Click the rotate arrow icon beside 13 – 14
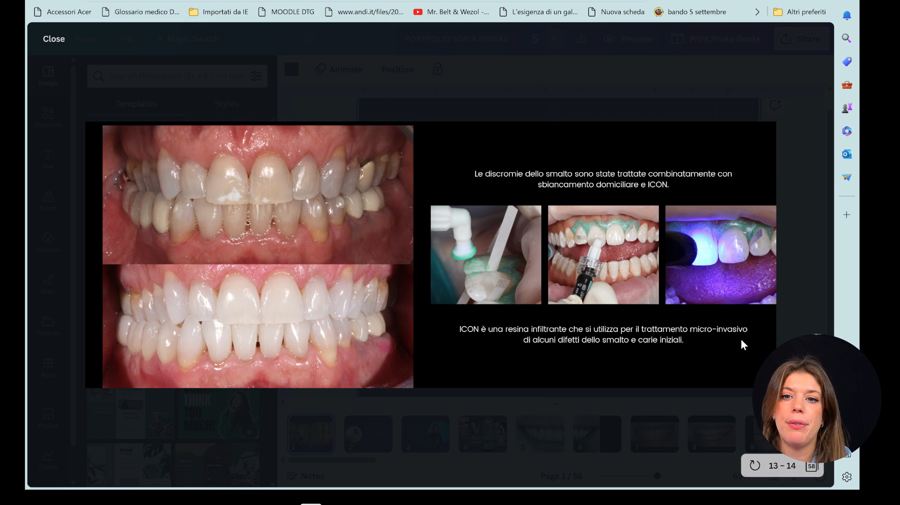This screenshot has width=900, height=505. (x=755, y=466)
